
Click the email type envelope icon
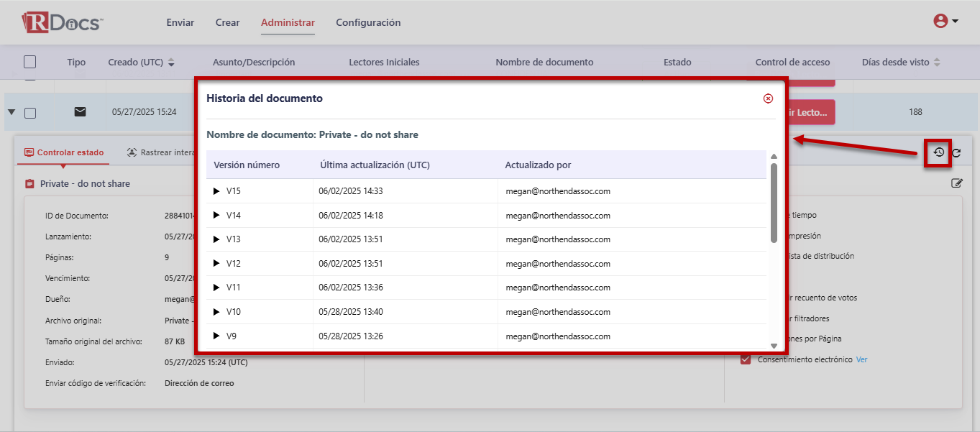80,111
